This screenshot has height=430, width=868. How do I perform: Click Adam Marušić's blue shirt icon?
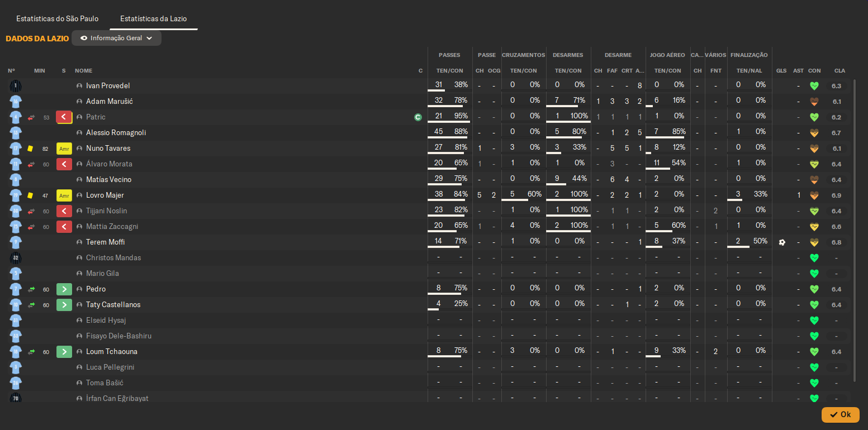point(16,102)
